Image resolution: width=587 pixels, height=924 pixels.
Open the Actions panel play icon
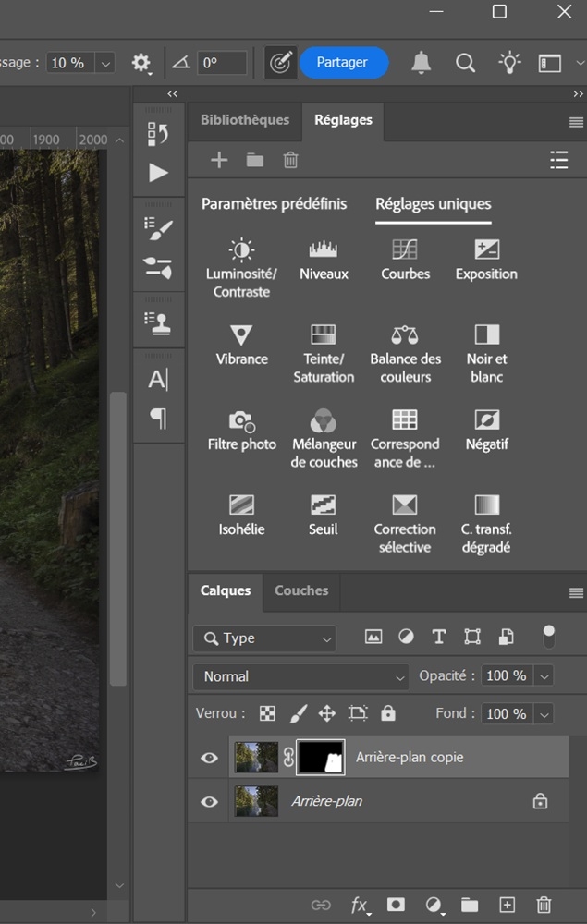[158, 173]
